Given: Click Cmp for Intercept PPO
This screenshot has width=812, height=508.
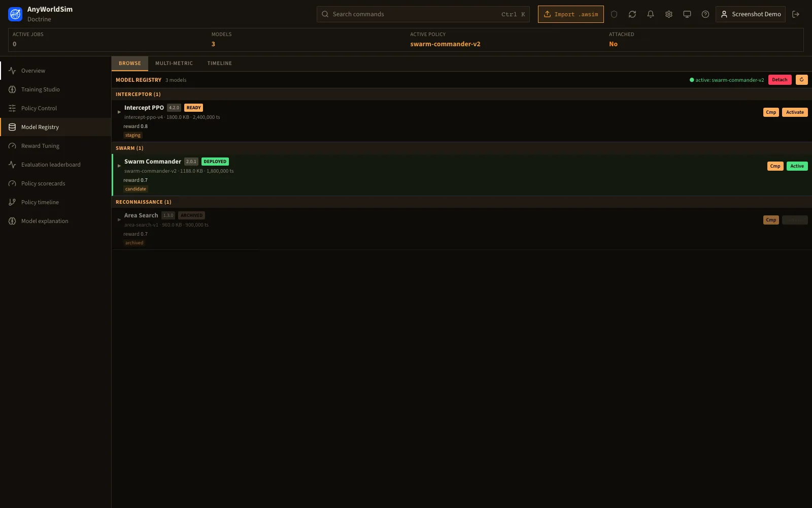Looking at the screenshot, I should click(771, 112).
